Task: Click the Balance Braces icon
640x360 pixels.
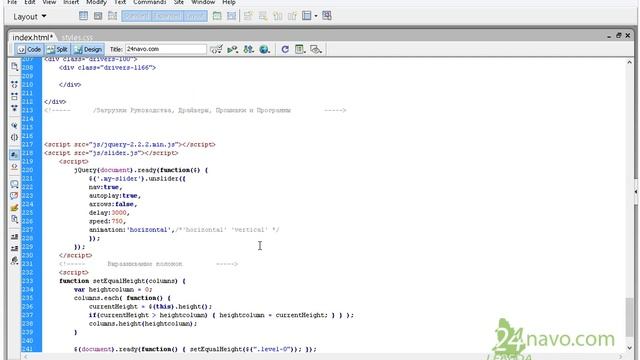Action: point(14,138)
